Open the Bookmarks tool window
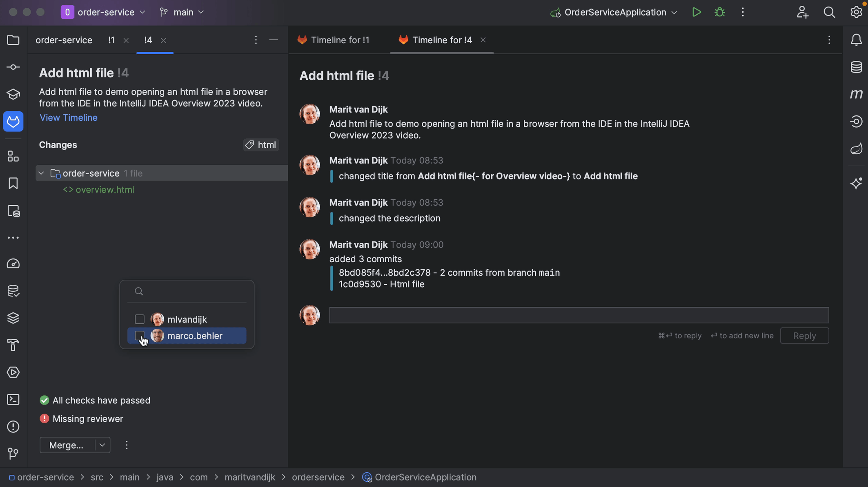This screenshot has height=487, width=868. (13, 184)
